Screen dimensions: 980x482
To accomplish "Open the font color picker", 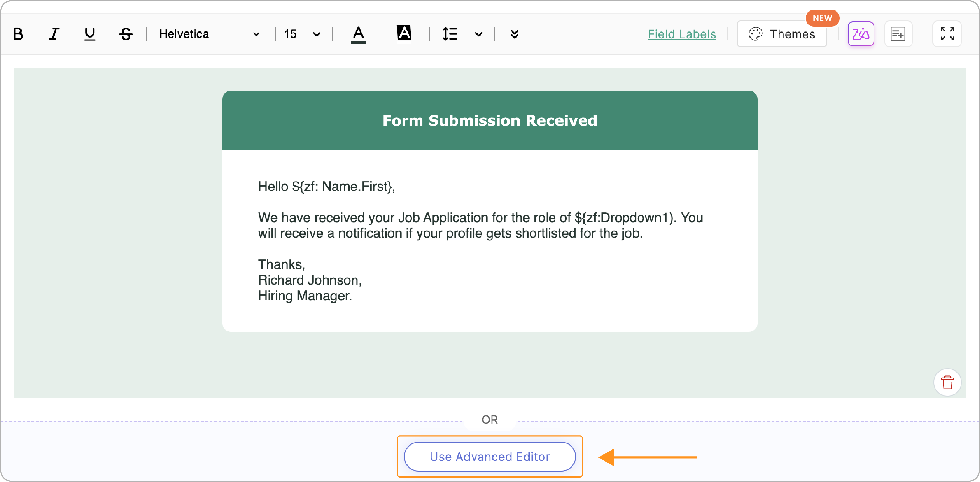I will click(358, 34).
